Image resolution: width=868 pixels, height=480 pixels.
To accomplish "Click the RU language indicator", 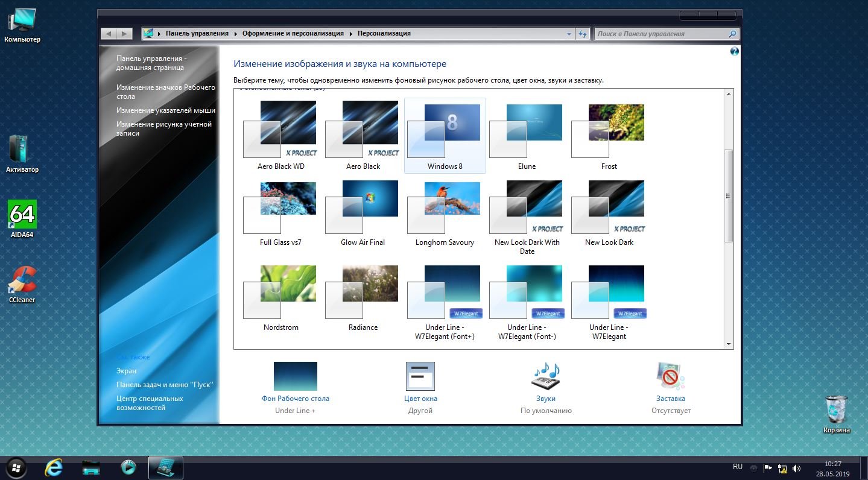I will click(738, 467).
